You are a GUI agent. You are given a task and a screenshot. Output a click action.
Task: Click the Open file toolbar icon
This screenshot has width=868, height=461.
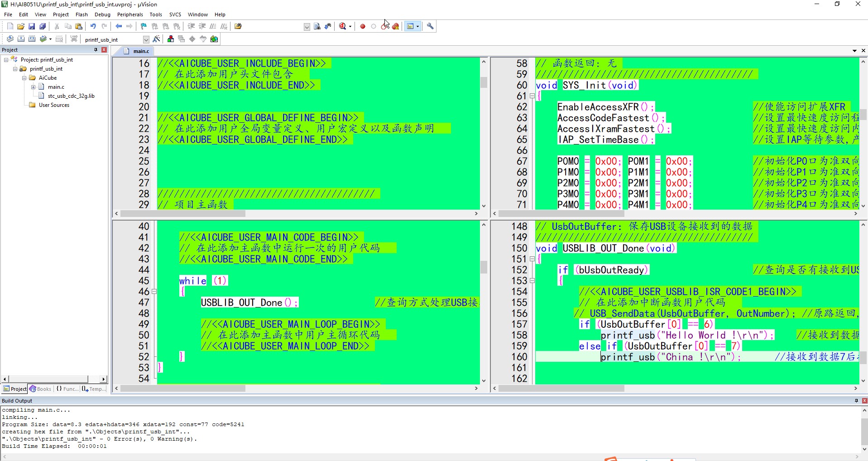21,26
